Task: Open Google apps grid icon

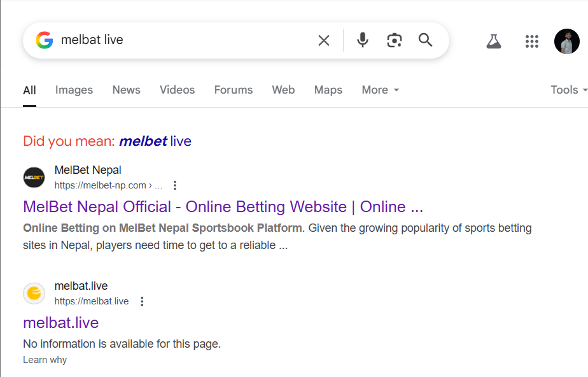Action: [532, 41]
